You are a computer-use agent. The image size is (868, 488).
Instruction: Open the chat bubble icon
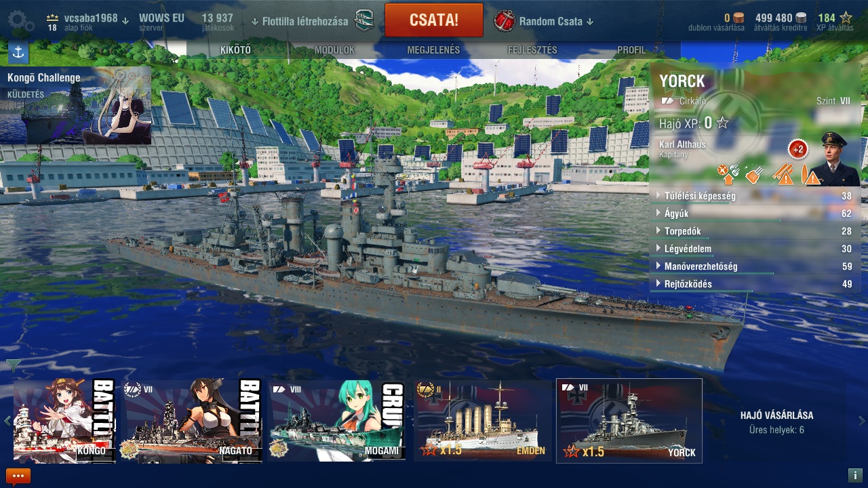click(18, 476)
